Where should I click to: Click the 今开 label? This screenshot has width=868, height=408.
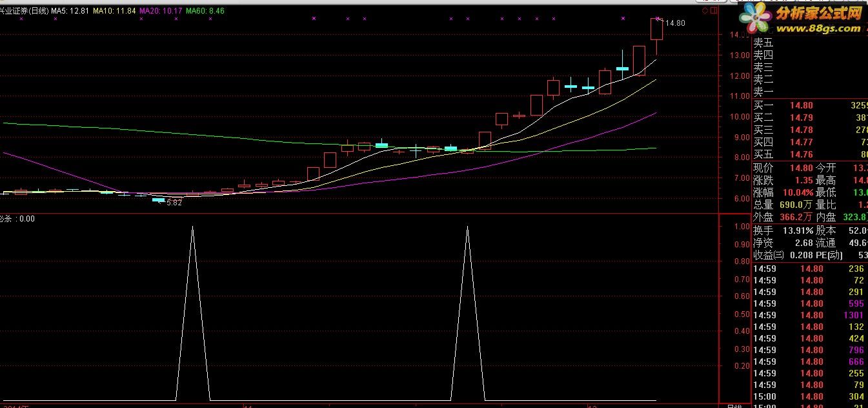pos(825,168)
